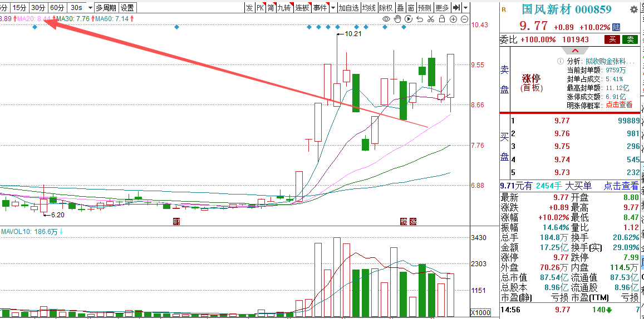Click the green sell 卖 button

[630, 40]
